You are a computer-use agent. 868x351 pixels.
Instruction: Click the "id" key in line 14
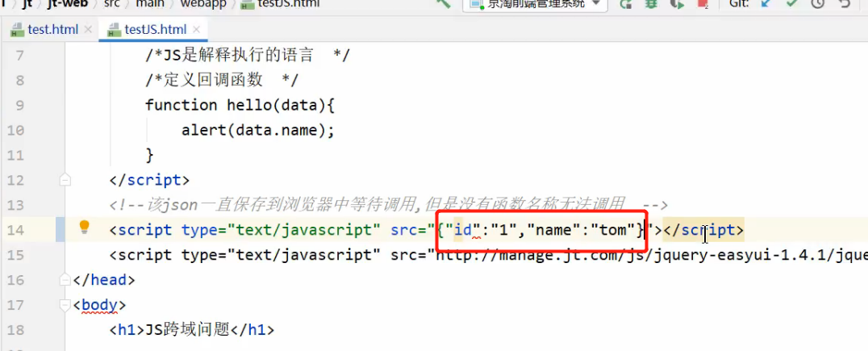coord(462,229)
